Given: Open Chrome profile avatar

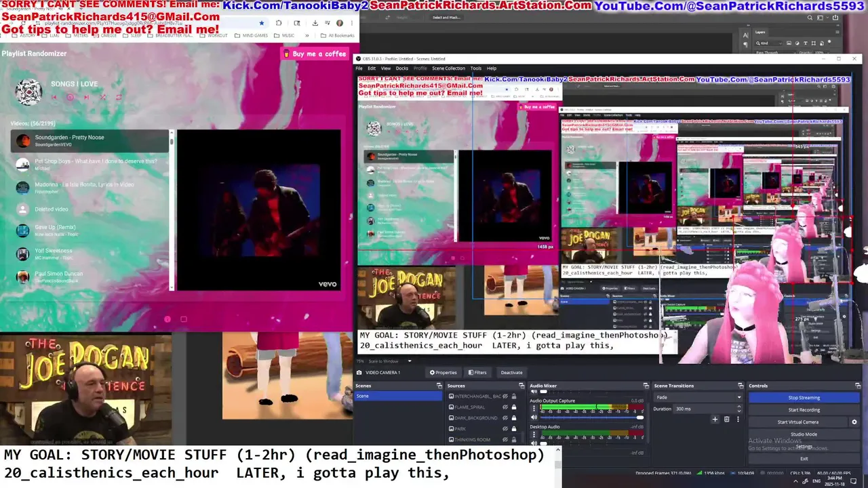Looking at the screenshot, I should pos(340,23).
